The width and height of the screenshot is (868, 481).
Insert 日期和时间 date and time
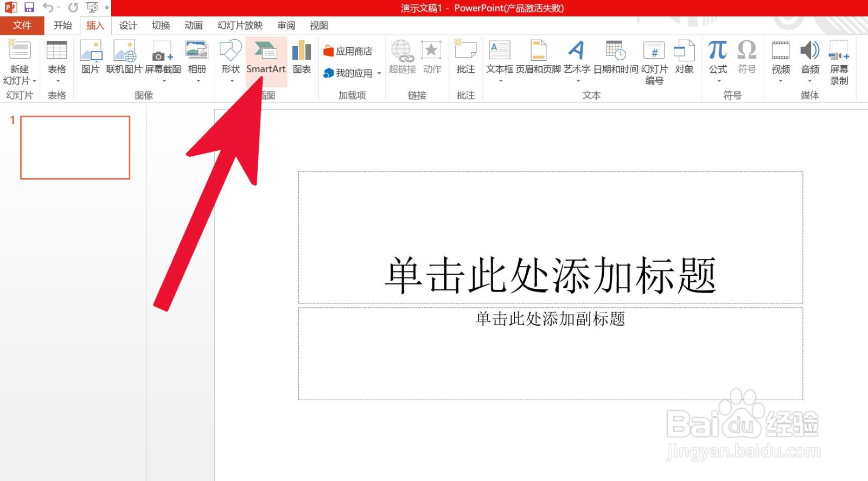click(x=616, y=57)
